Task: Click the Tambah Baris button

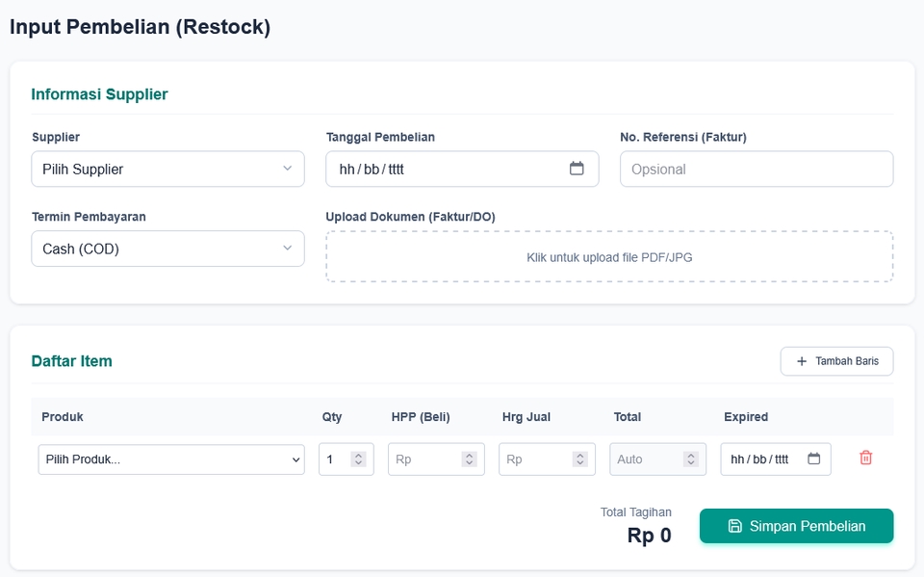Action: tap(836, 361)
